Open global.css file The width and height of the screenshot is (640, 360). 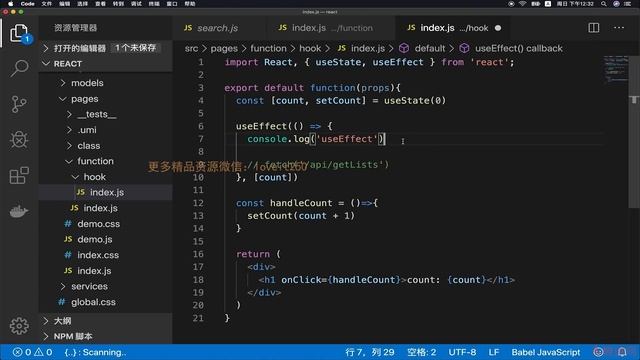pyautogui.click(x=93, y=302)
